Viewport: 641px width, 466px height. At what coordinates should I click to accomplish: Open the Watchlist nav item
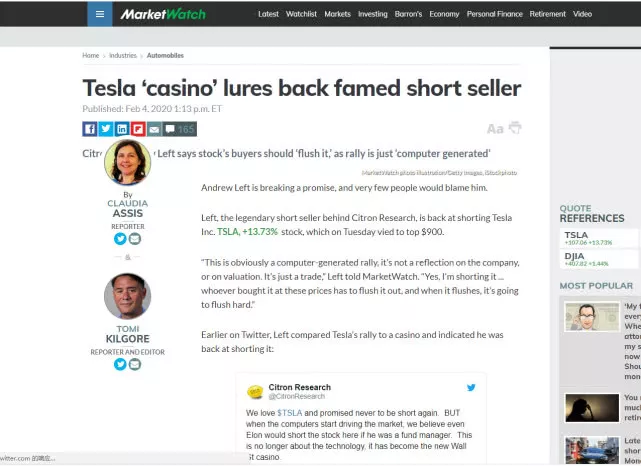[x=303, y=14]
